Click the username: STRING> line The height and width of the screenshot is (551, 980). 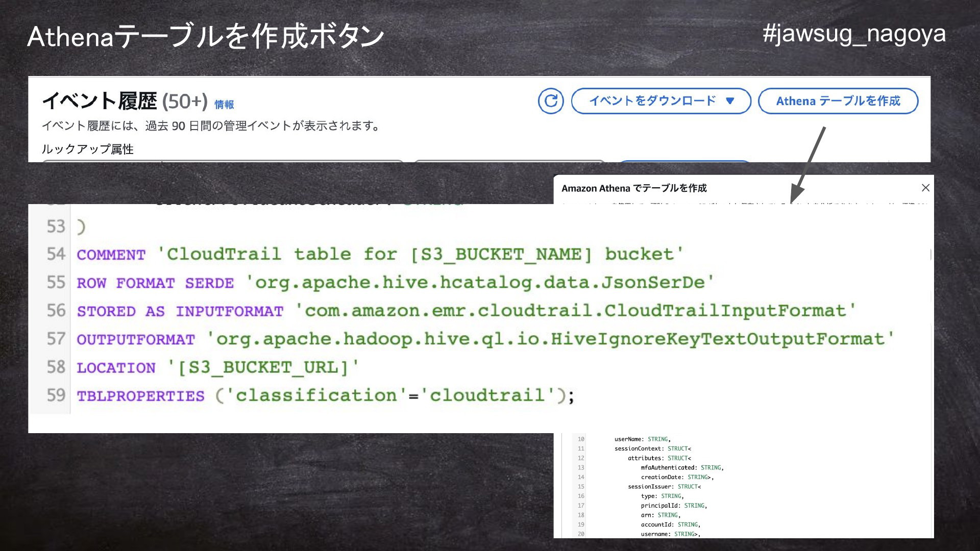(671, 534)
